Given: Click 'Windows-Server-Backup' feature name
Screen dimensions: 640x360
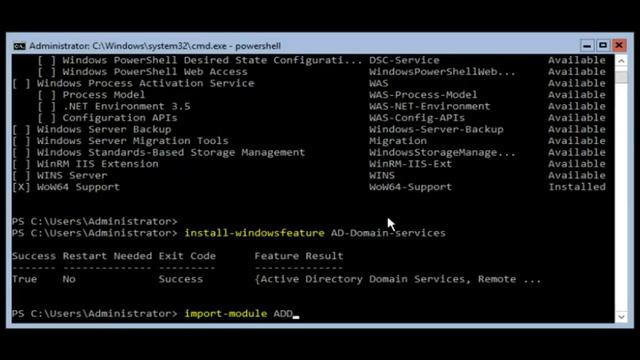Looking at the screenshot, I should pos(436,129).
